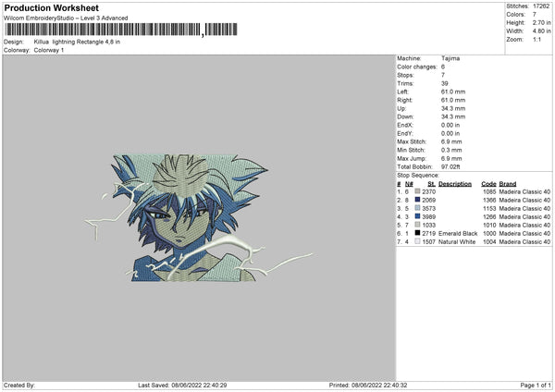Image resolution: width=555 pixels, height=392 pixels.
Task: Click the Width value 4.80 in
Action: coord(541,31)
